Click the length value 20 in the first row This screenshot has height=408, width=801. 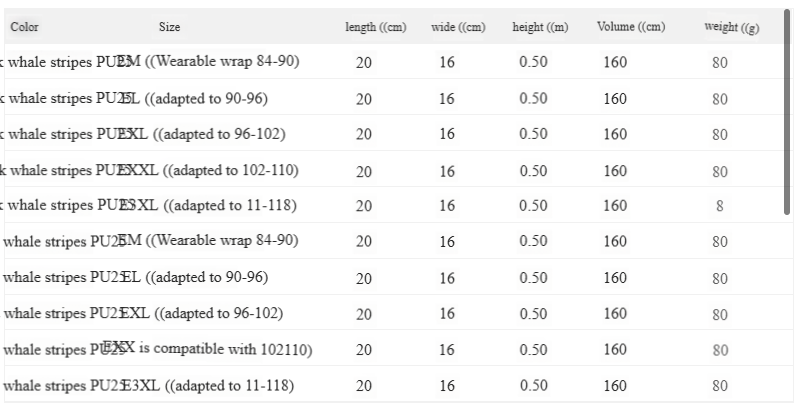click(x=364, y=62)
